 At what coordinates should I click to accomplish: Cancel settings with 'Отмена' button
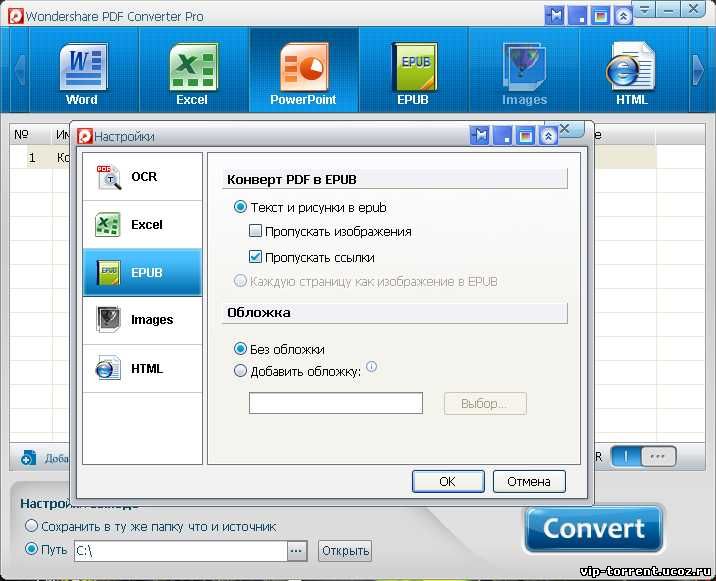point(529,481)
